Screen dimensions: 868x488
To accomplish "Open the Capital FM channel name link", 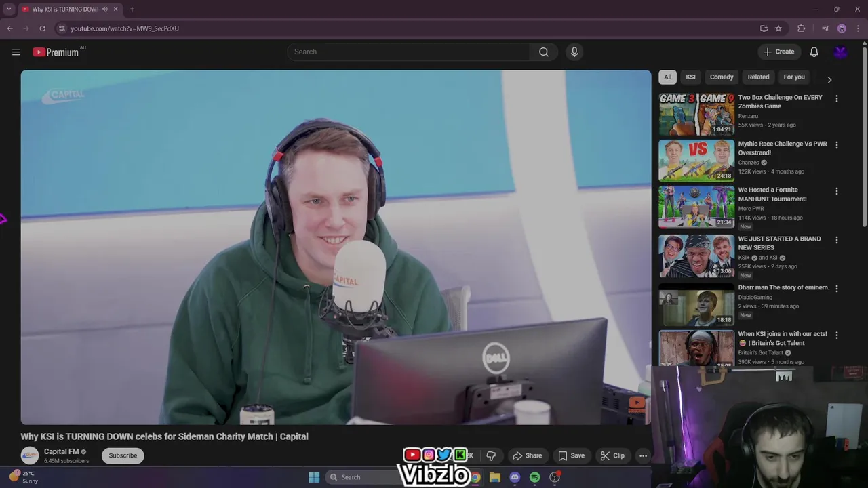I will pos(62,451).
